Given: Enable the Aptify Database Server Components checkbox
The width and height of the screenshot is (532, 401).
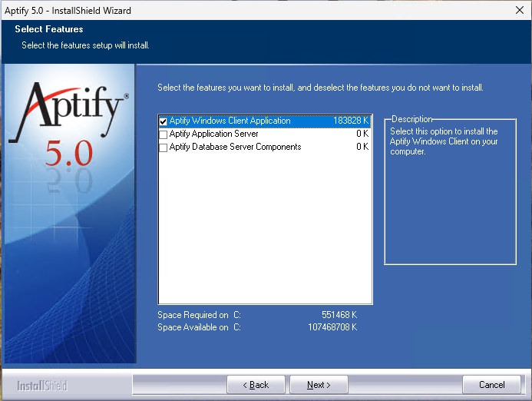Looking at the screenshot, I should [164, 147].
